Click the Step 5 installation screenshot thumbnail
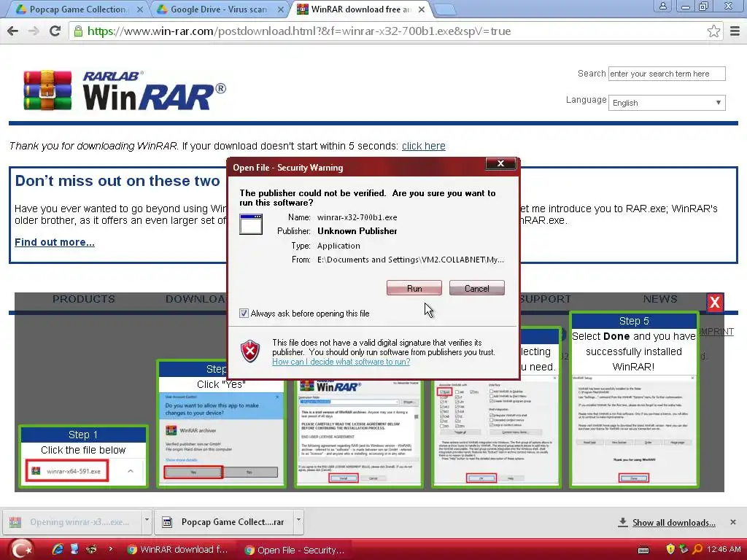Image resolution: width=747 pixels, height=560 pixels. (634, 430)
